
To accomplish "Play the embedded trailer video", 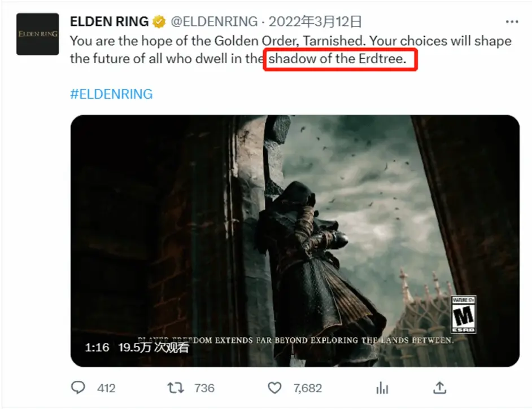I will (295, 240).
